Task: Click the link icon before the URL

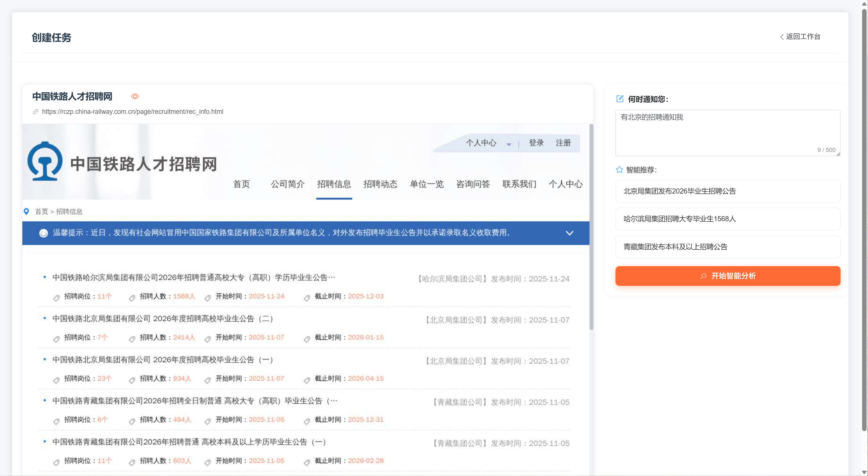Action: tap(35, 112)
